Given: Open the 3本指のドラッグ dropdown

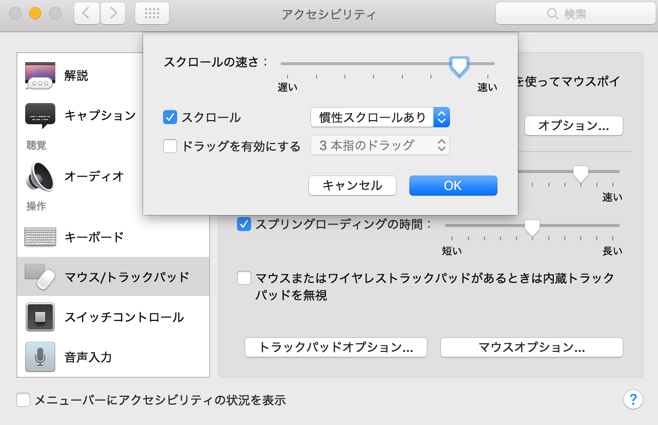Looking at the screenshot, I should (380, 146).
